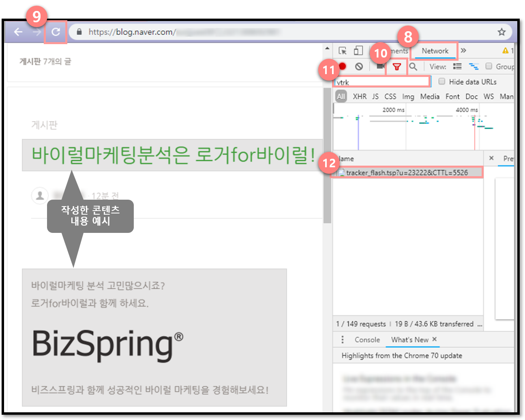Filter requests by Doc
Screen dimensions: 525x420
click(x=471, y=96)
